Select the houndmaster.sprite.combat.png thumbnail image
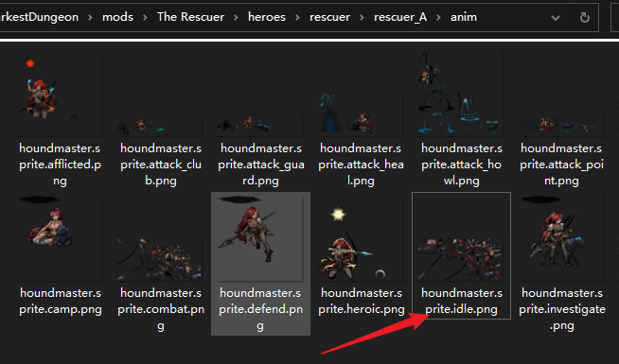 pyautogui.click(x=160, y=259)
